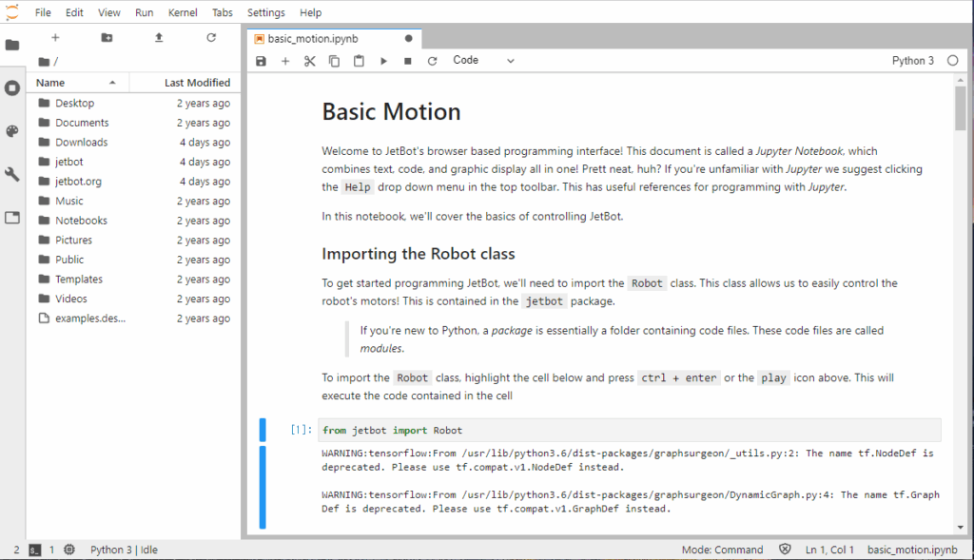Click the code cell containing from jetbot import Robot
Screen dimensions: 974x560
click(x=628, y=431)
